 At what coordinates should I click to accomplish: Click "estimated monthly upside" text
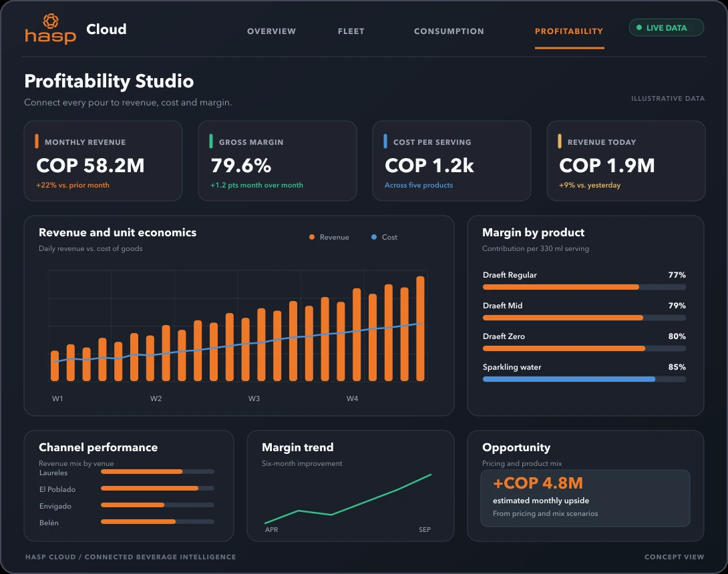coord(541,501)
